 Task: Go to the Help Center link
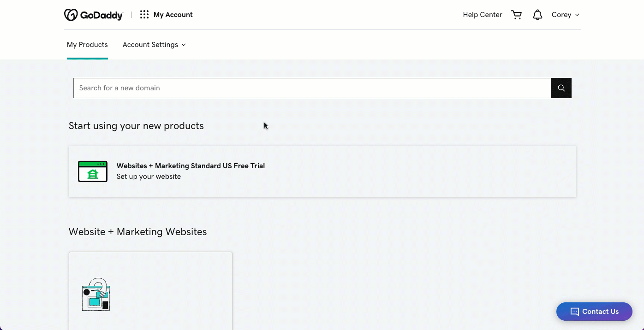pyautogui.click(x=482, y=15)
